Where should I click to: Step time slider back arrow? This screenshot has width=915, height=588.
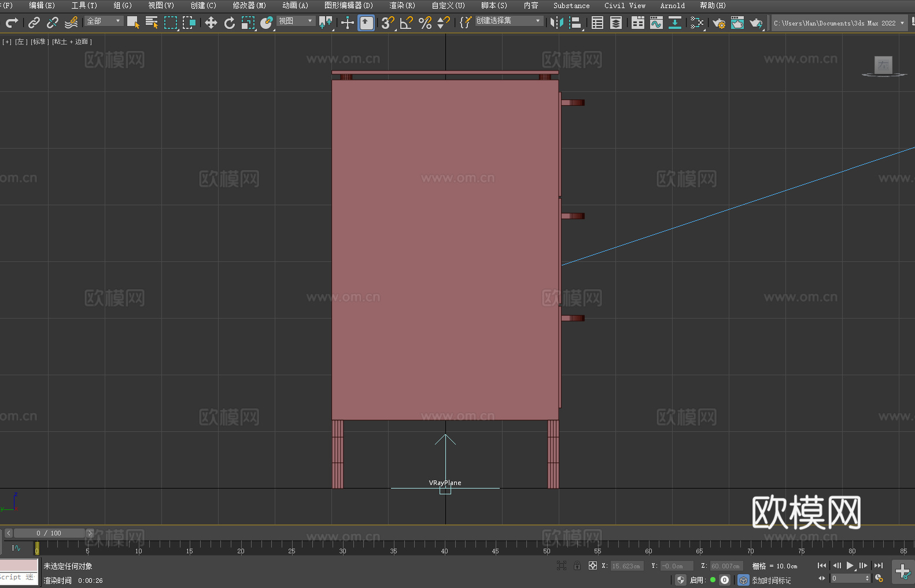click(x=9, y=533)
